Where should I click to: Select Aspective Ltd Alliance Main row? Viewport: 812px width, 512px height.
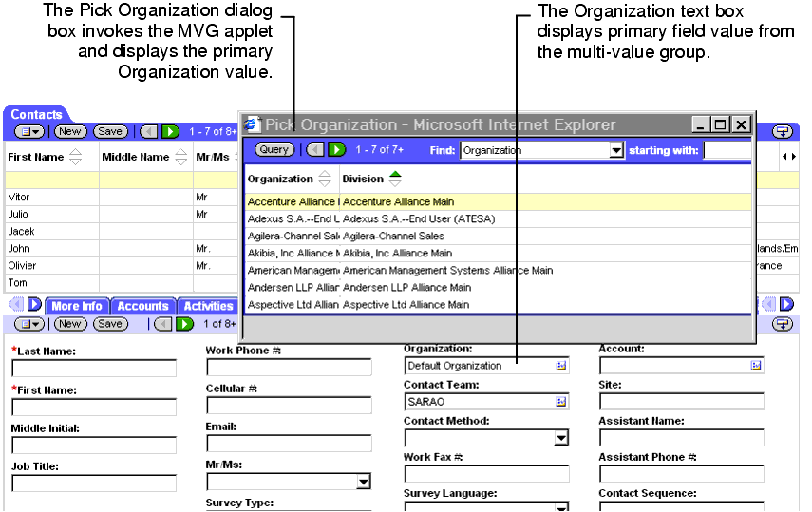click(x=498, y=304)
